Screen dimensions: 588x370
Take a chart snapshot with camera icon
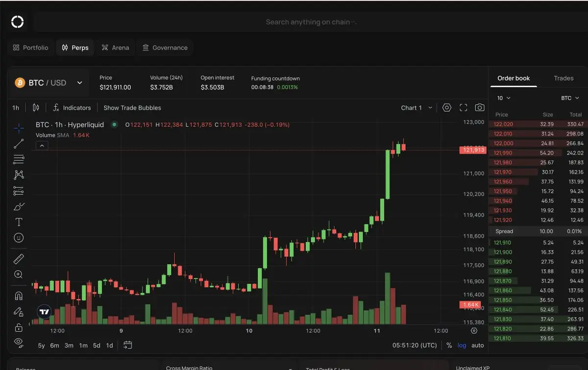point(480,108)
